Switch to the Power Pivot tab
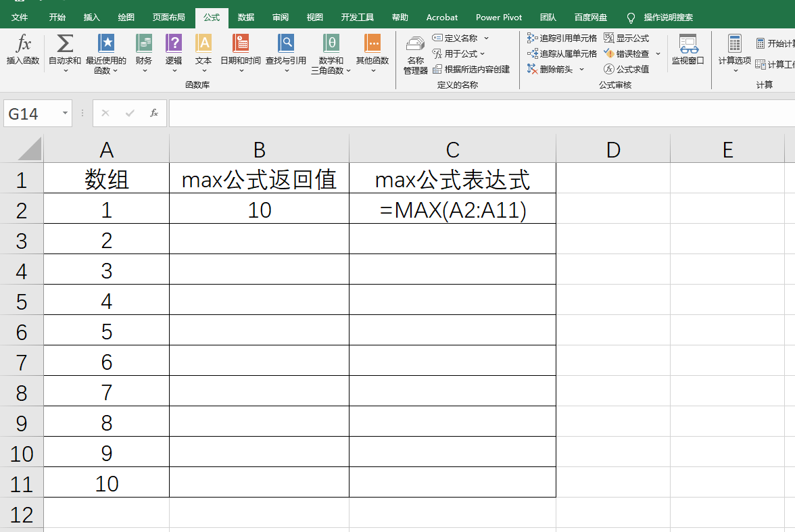The image size is (795, 532). (x=499, y=18)
